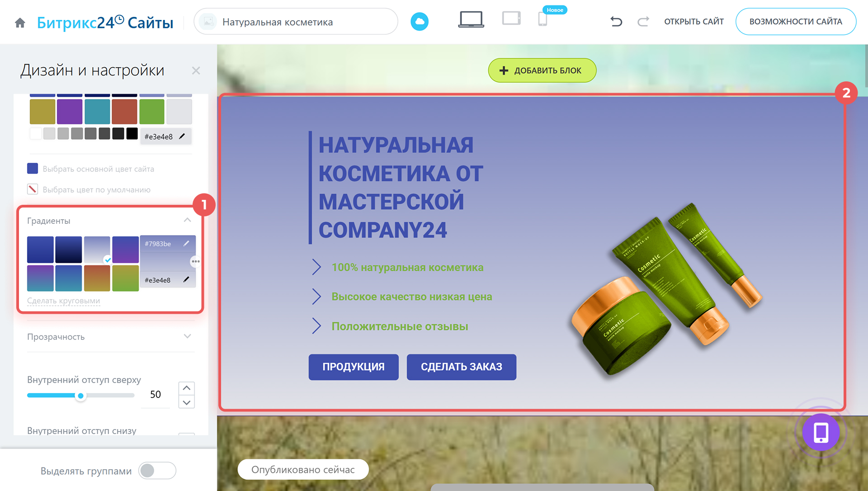This screenshot has height=491, width=868.
Task: Select the checked lavender-to-white gradient swatch
Action: [97, 250]
